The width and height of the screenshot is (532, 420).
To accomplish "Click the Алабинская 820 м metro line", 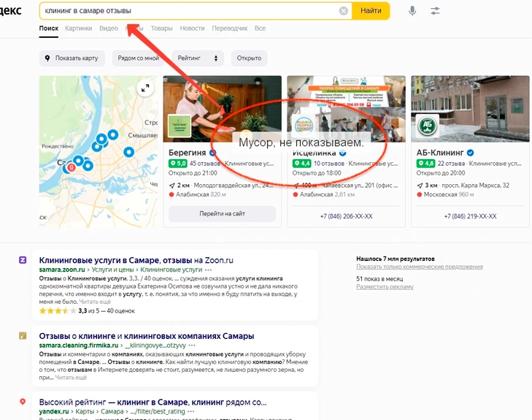I will pyautogui.click(x=197, y=194).
